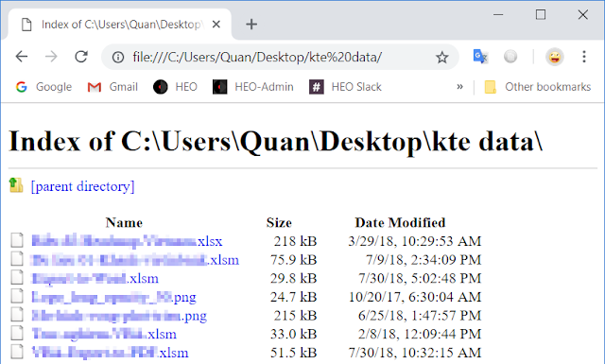Viewport: 605px width, 364px height.
Task: Select the '24.7 kB' size cell
Action: pos(294,297)
